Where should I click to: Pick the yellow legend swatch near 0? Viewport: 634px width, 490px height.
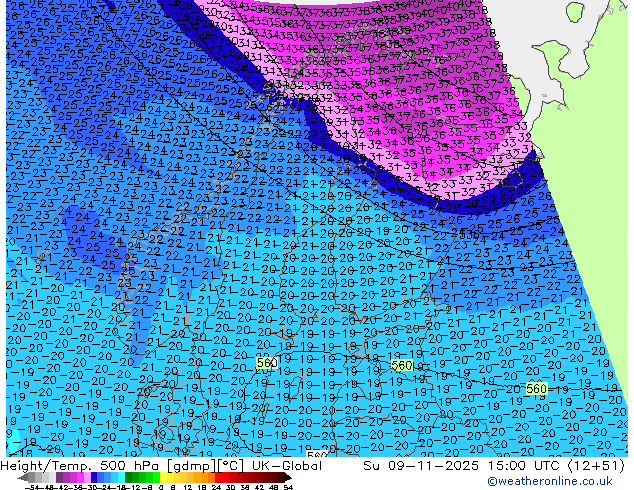[x=163, y=478]
